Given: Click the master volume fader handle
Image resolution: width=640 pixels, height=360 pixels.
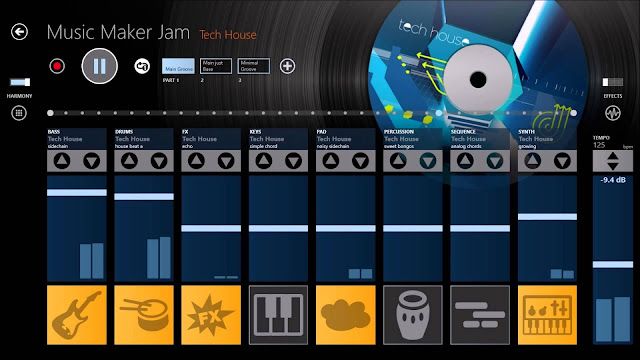Looking at the screenshot, I should coord(613,264).
